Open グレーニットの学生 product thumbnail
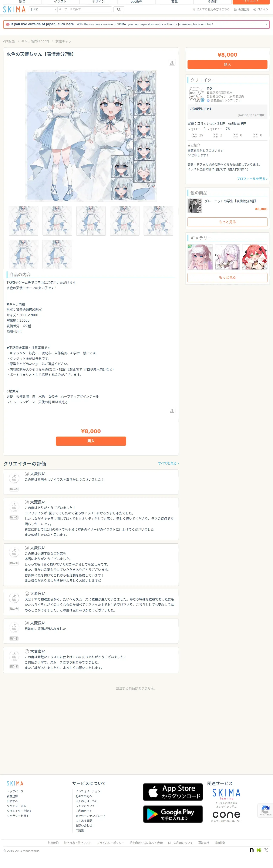Image resolution: width=273 pixels, height=868 pixels. point(195,206)
